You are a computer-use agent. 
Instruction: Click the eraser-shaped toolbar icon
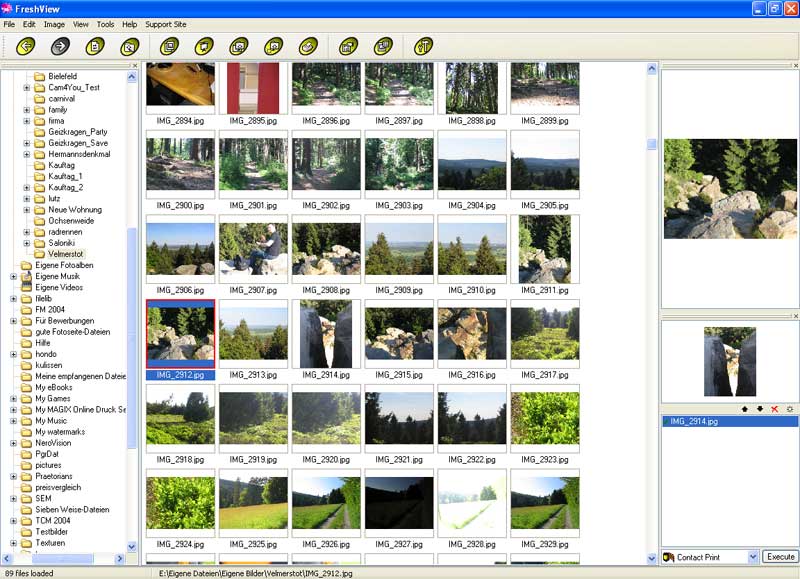point(309,46)
